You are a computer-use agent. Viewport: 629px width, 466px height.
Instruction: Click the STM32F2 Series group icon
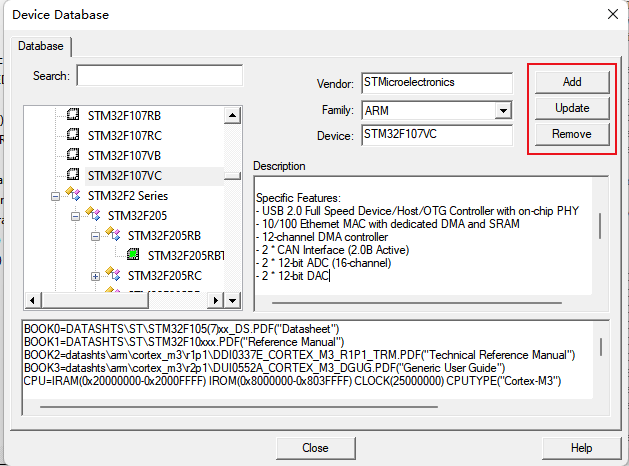(72, 195)
